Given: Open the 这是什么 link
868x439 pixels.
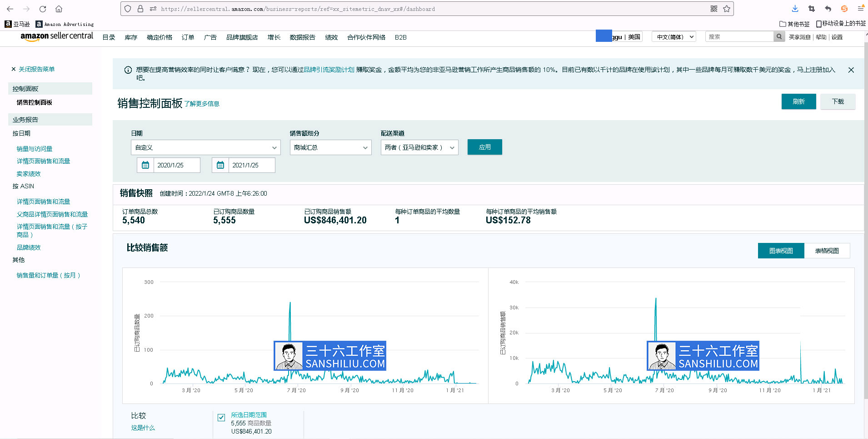Looking at the screenshot, I should click(143, 428).
